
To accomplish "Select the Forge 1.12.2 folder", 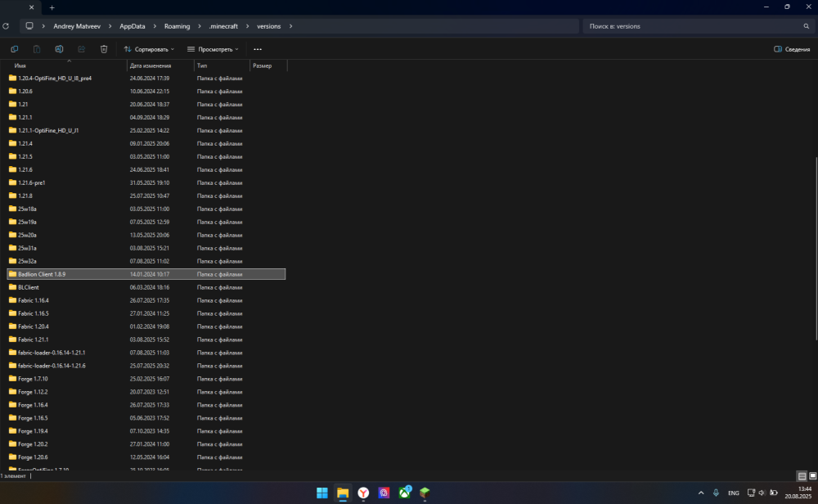I will point(146,392).
